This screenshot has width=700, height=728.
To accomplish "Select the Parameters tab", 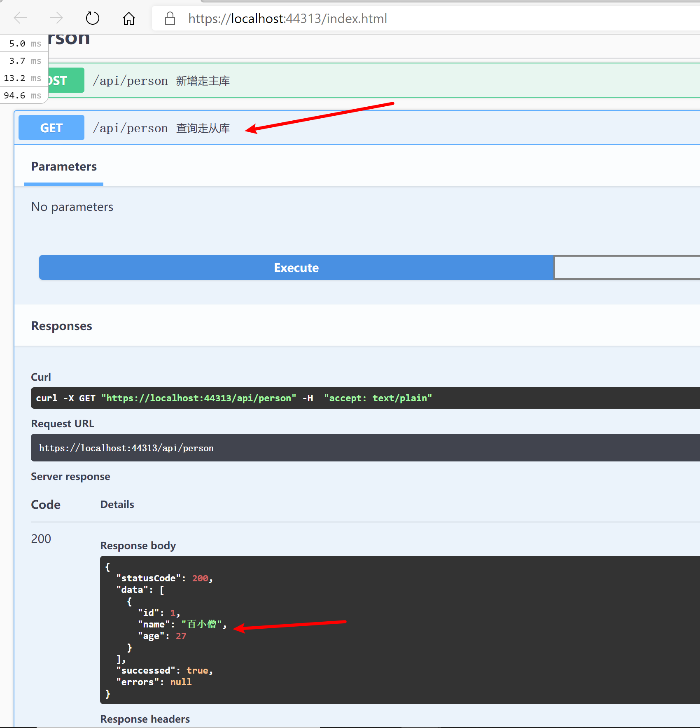I will point(64,166).
